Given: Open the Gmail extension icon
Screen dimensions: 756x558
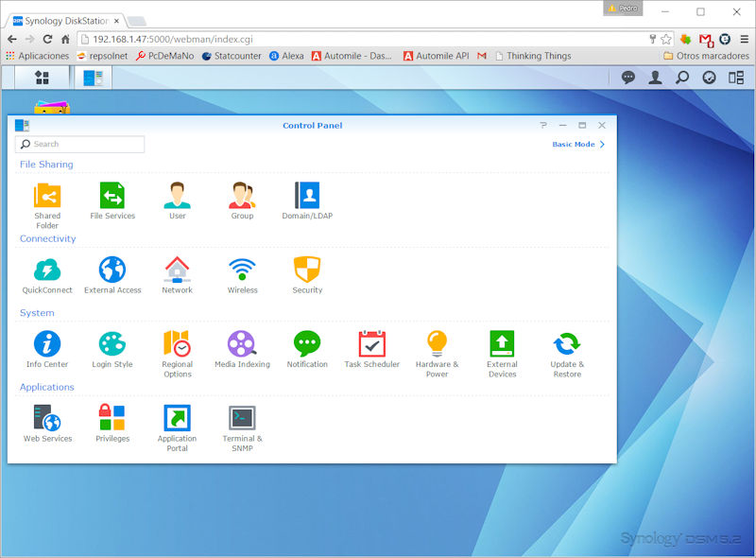Looking at the screenshot, I should tap(706, 40).
